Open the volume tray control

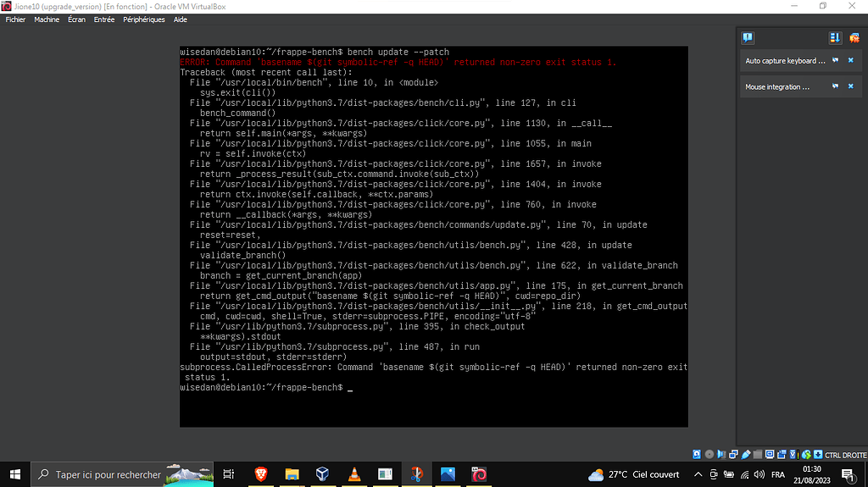tap(759, 474)
